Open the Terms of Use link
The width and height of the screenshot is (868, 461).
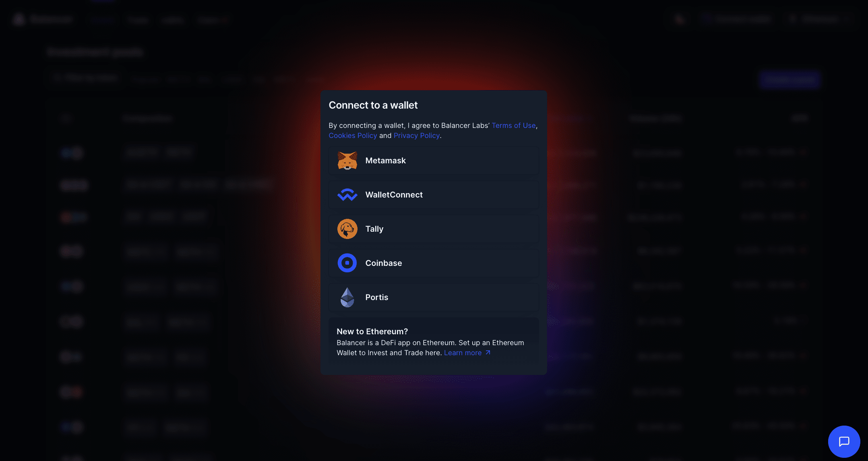(513, 126)
